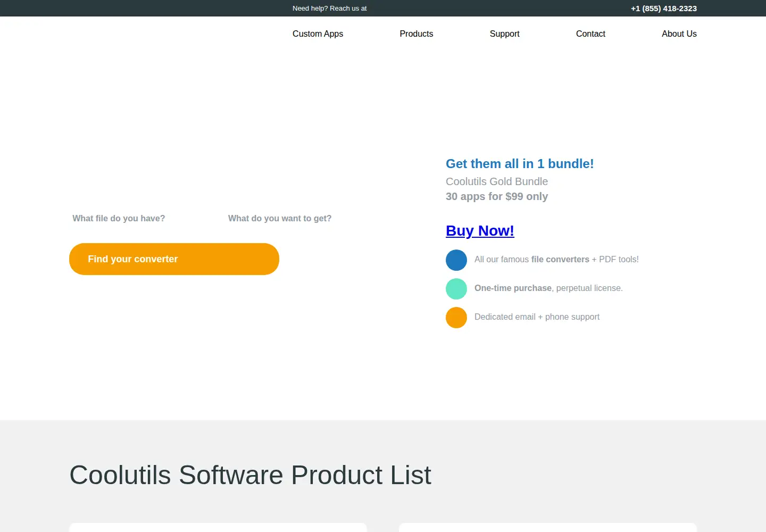Click 'Need help? Reach us at' text

click(x=329, y=9)
